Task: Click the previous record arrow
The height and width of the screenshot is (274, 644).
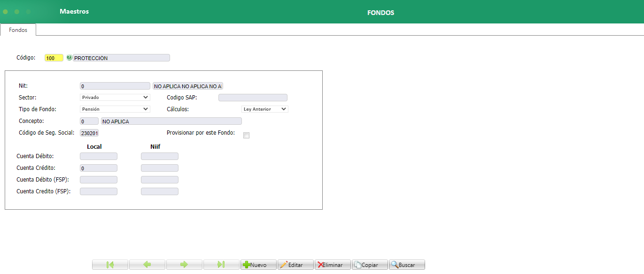Action: point(147,264)
